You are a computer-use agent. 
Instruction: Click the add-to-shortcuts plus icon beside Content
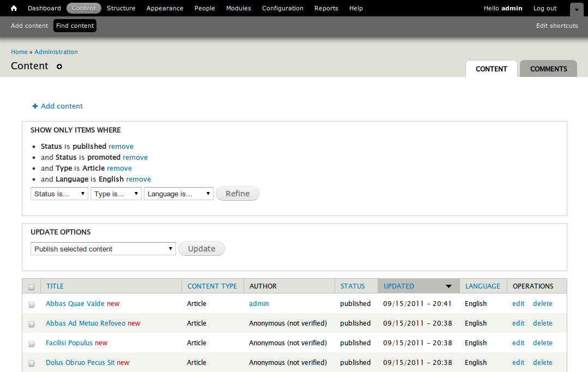click(59, 67)
